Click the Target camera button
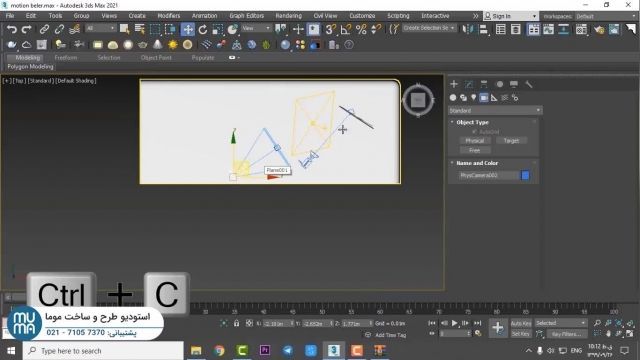Viewport: 640px width, 360px height. pos(511,140)
